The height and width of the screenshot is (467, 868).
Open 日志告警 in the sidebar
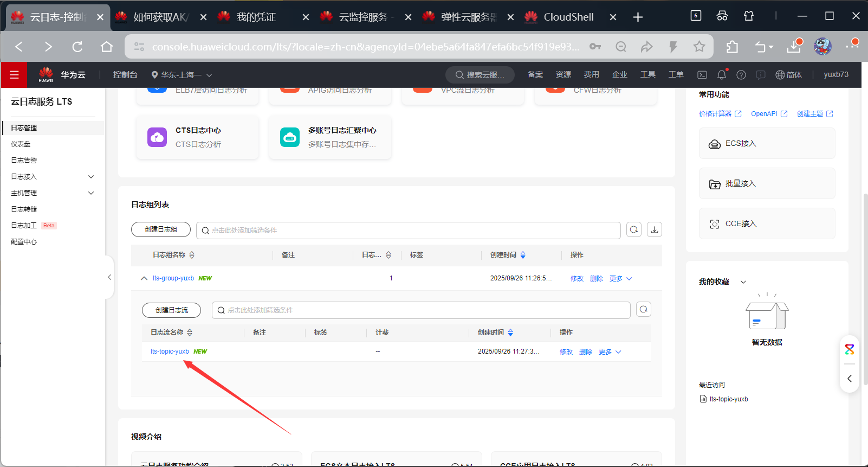tap(24, 161)
